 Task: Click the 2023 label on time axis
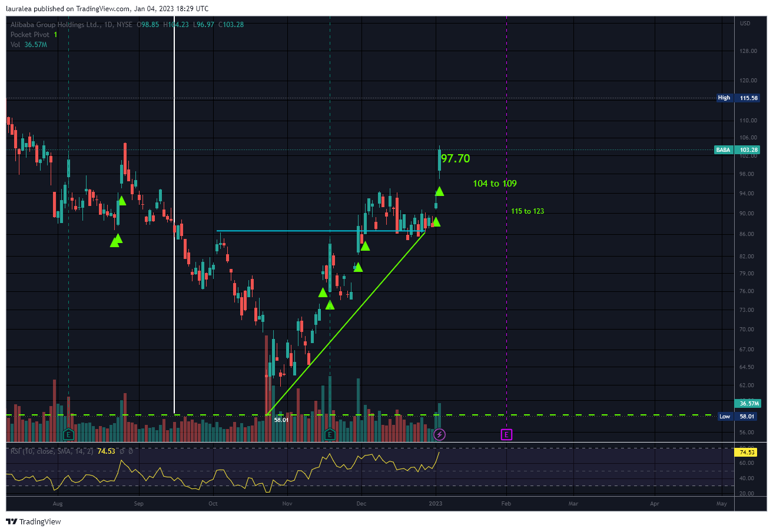pos(435,504)
